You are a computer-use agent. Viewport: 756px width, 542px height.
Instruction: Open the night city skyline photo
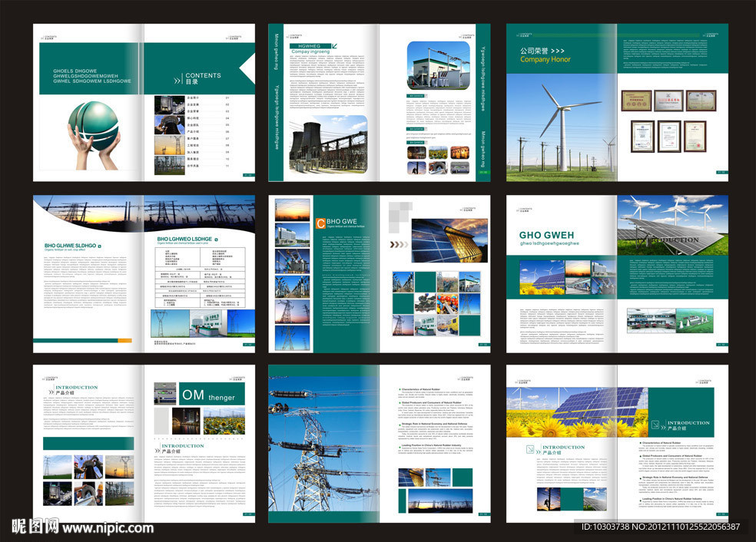186,421
